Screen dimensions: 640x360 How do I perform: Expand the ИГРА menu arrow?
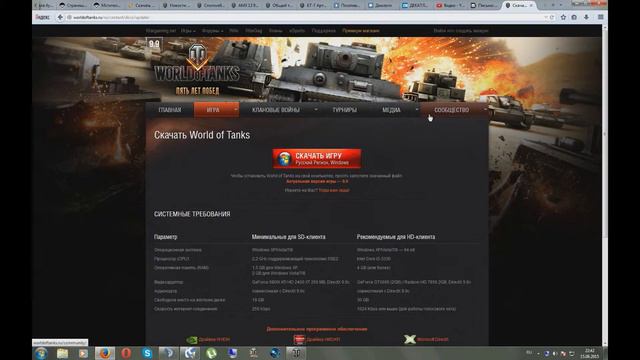click(x=236, y=109)
